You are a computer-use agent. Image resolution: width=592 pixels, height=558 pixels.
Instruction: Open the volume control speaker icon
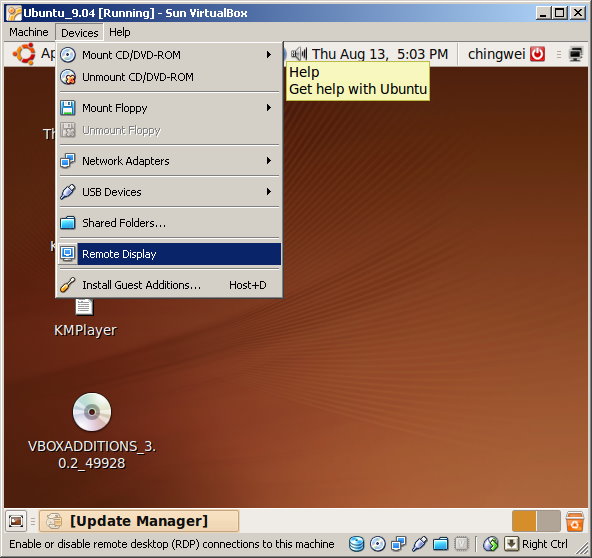299,54
